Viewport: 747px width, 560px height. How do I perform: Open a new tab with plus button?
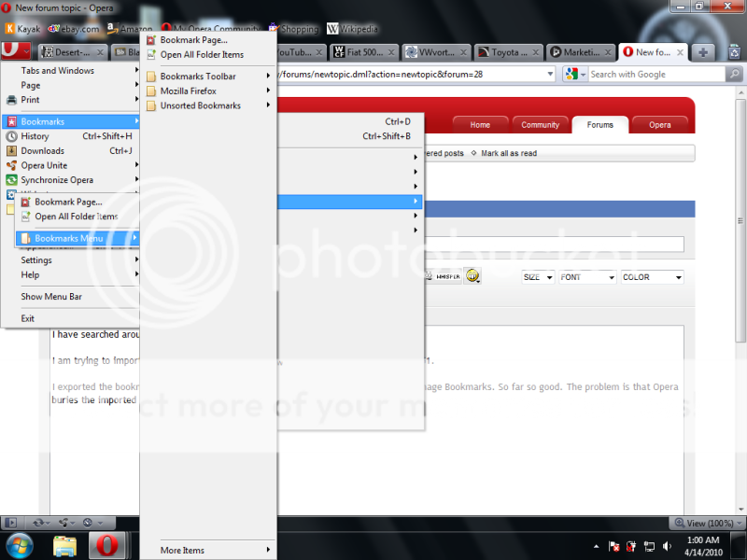tap(702, 52)
